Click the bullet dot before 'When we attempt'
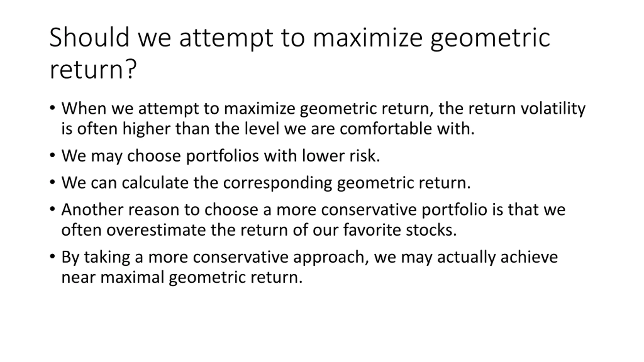The image size is (644, 362). coord(52,108)
